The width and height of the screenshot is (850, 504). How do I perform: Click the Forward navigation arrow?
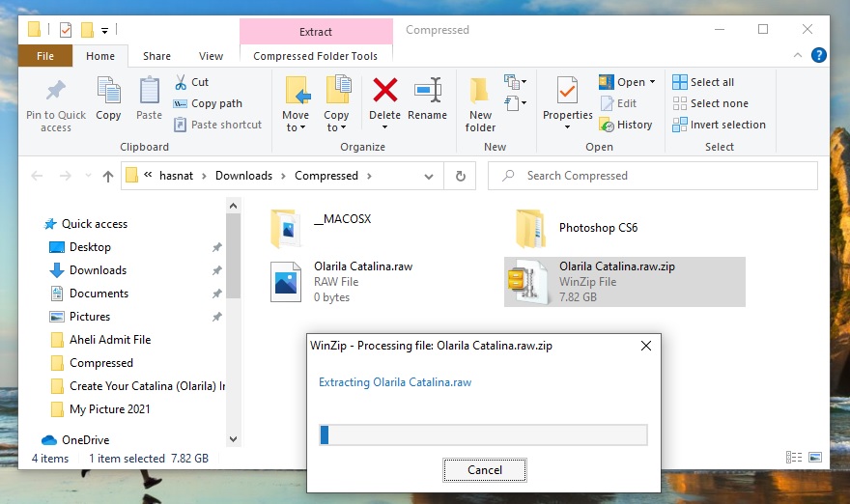65,176
